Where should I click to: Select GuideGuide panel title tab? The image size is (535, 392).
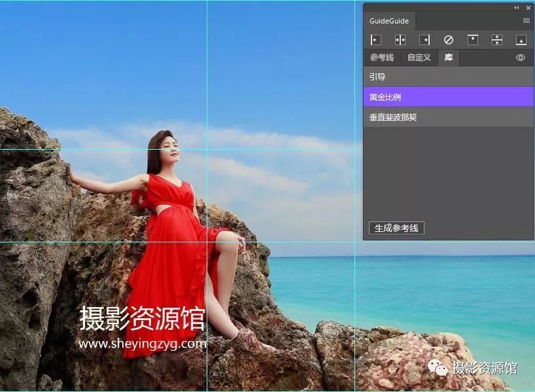pos(389,21)
